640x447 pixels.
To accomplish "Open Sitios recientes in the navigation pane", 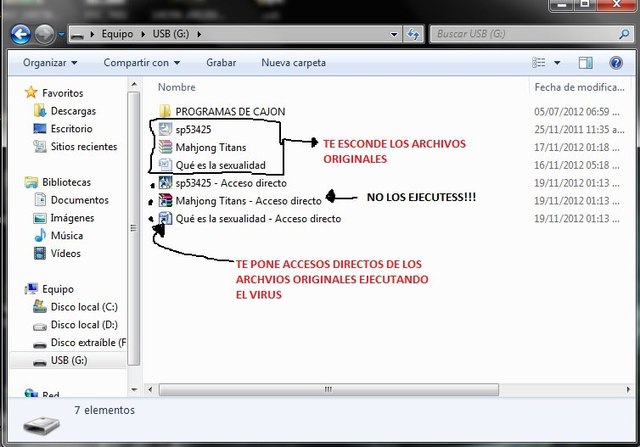I will click(x=84, y=147).
